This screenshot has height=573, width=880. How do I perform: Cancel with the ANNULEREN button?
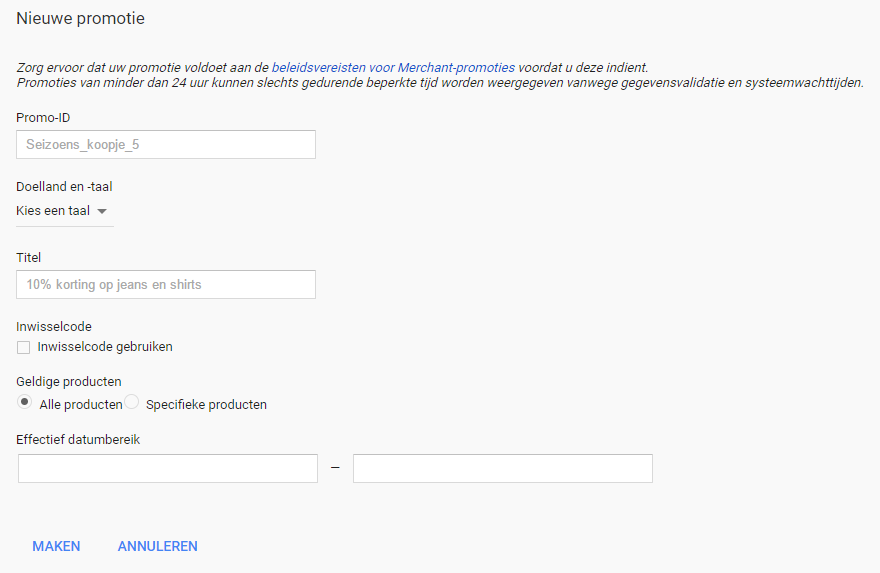click(158, 546)
